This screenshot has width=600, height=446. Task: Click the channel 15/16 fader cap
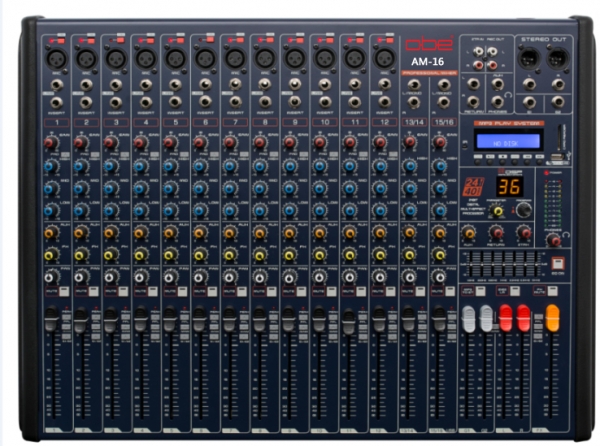439,319
